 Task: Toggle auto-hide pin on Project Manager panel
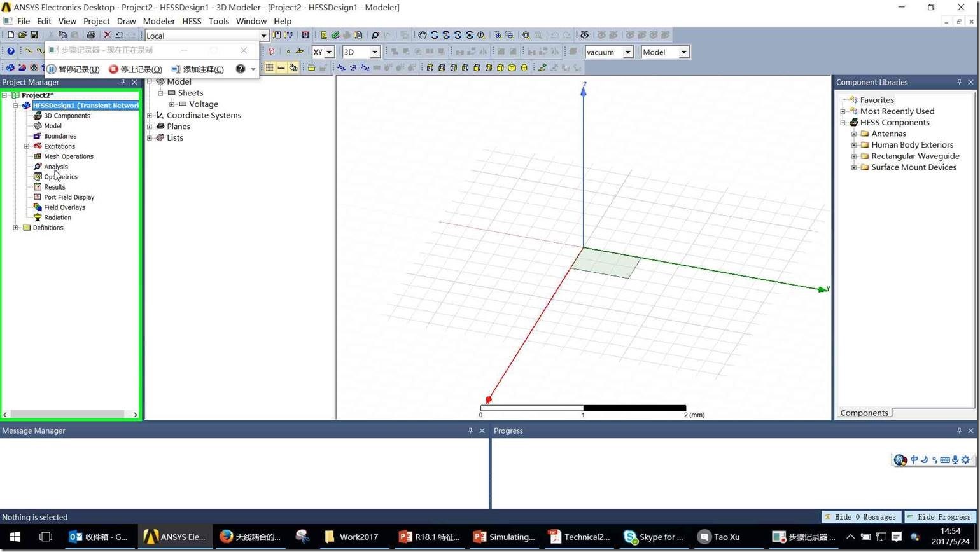[x=123, y=82]
